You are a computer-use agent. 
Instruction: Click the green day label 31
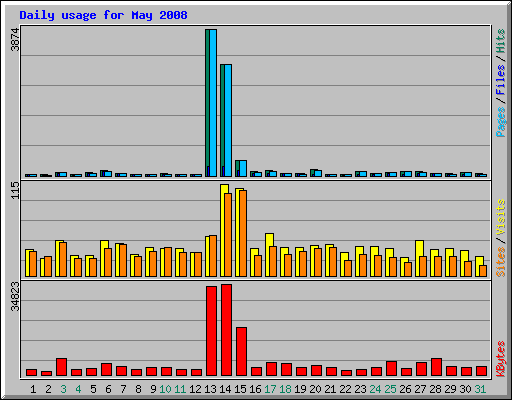pyautogui.click(x=480, y=389)
